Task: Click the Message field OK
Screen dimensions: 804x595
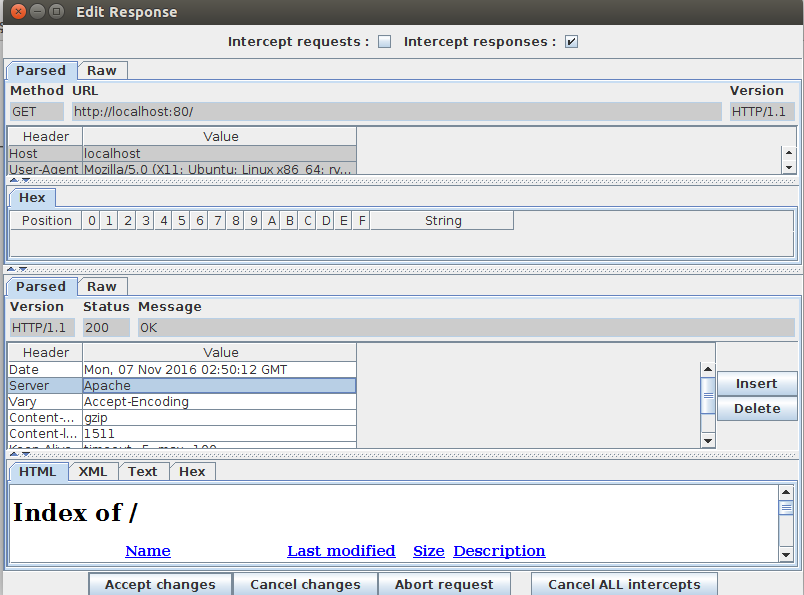Action: (x=466, y=327)
